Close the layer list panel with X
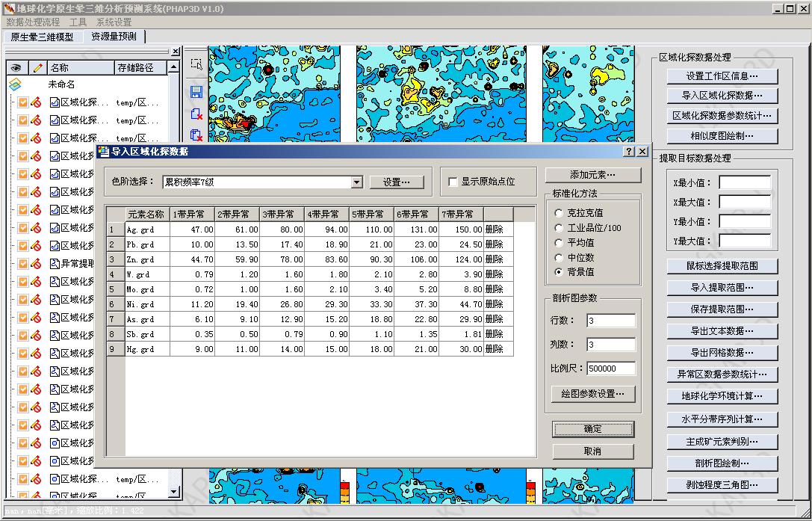The height and width of the screenshot is (521, 812). pyautogui.click(x=176, y=52)
